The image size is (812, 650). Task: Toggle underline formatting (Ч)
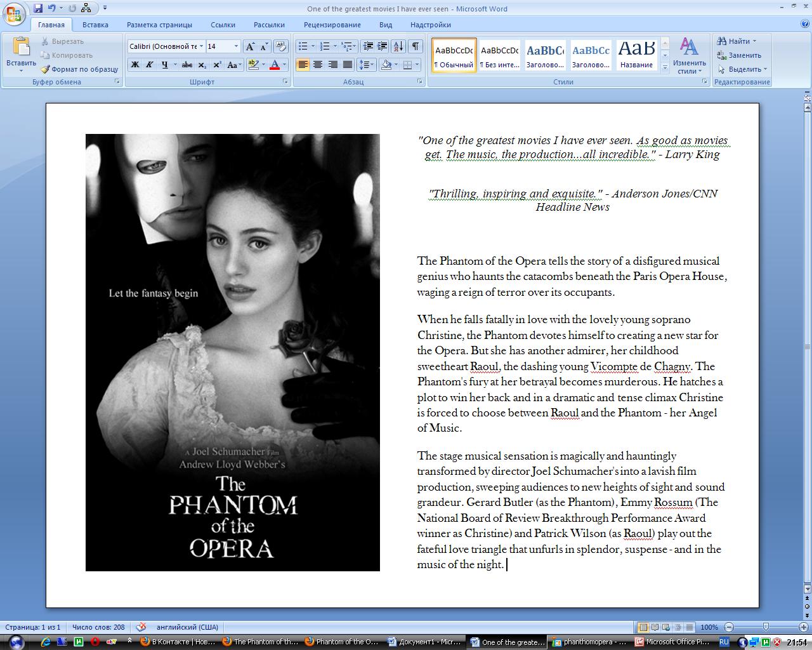(x=165, y=65)
